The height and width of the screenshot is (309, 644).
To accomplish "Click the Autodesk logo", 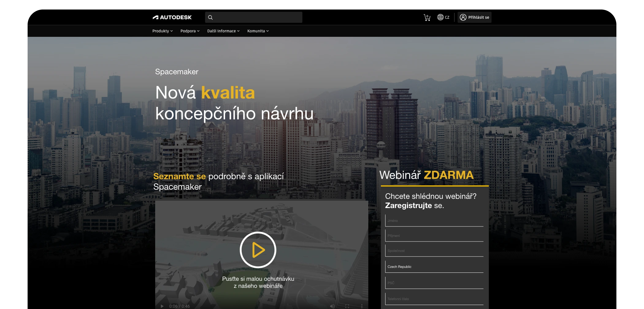I will tap(172, 17).
